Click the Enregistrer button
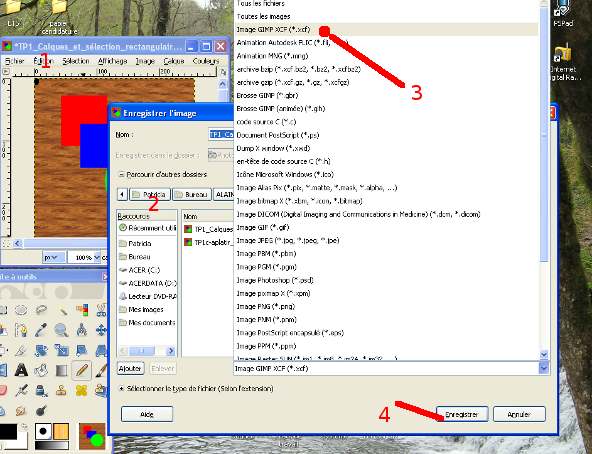 (x=462, y=414)
